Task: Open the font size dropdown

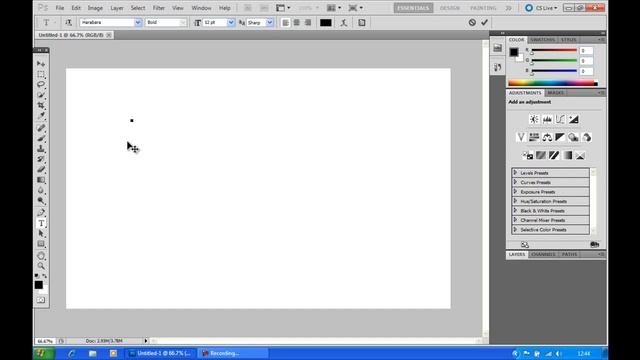Action: coord(231,22)
